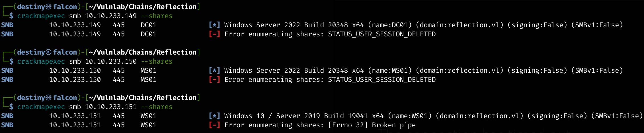Click the $ prompt symbol before the 10.10.233.151 command
Image resolution: width=644 pixels, height=133 pixels.
(11, 107)
